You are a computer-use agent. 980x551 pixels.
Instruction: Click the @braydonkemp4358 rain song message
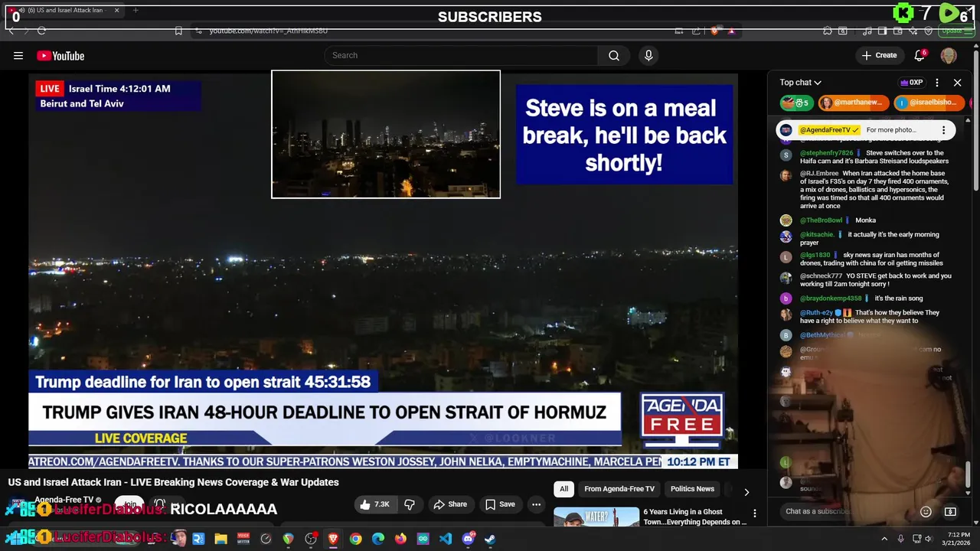point(865,298)
